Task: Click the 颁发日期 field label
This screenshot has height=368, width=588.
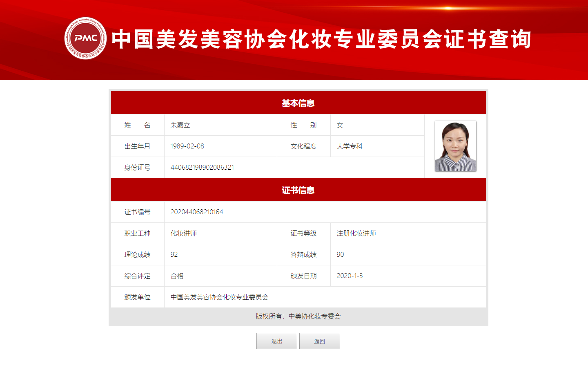Action: pyautogui.click(x=303, y=276)
